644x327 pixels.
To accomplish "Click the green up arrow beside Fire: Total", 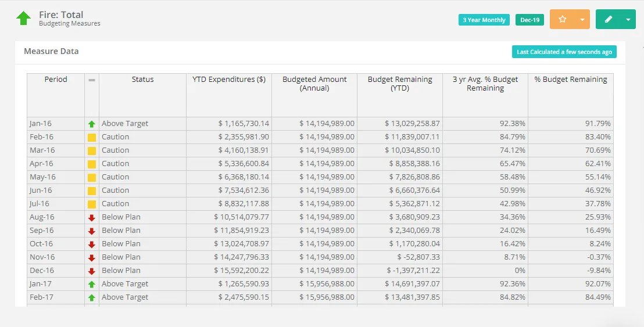I will [x=23, y=19].
